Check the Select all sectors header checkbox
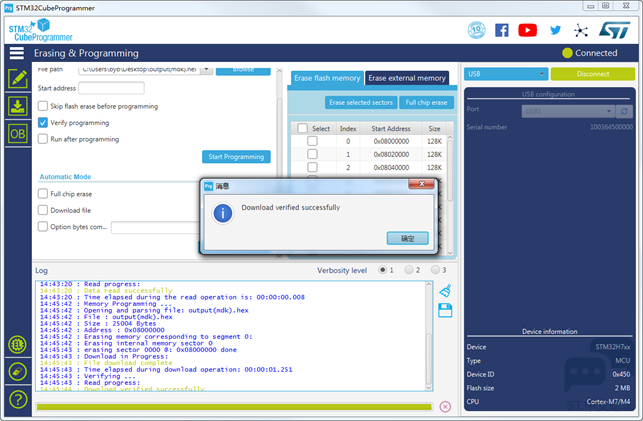643x421 pixels. [x=303, y=128]
